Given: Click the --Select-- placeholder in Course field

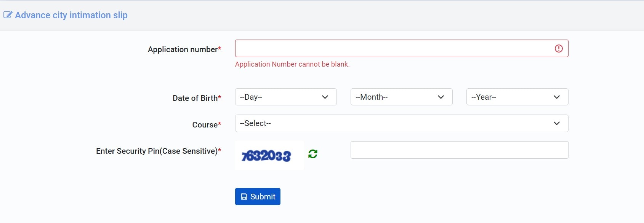Looking at the screenshot, I should [x=256, y=123].
